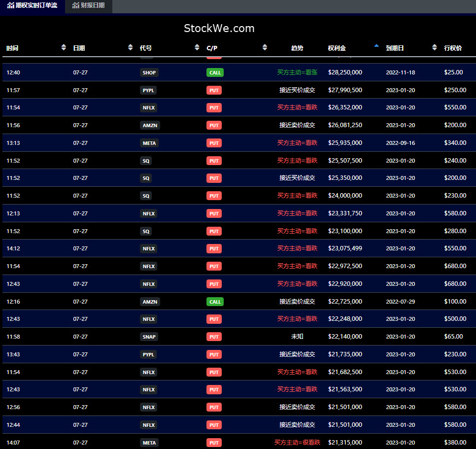Click the NFLX badge in the 12:56 row
The width and height of the screenshot is (476, 449).
coord(149,407)
